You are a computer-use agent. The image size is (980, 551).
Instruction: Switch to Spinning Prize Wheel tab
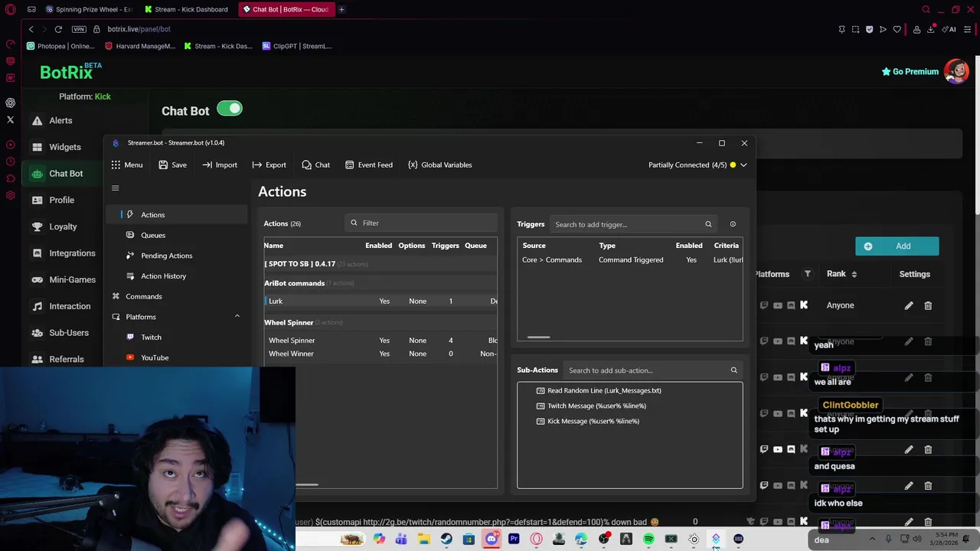[89, 9]
